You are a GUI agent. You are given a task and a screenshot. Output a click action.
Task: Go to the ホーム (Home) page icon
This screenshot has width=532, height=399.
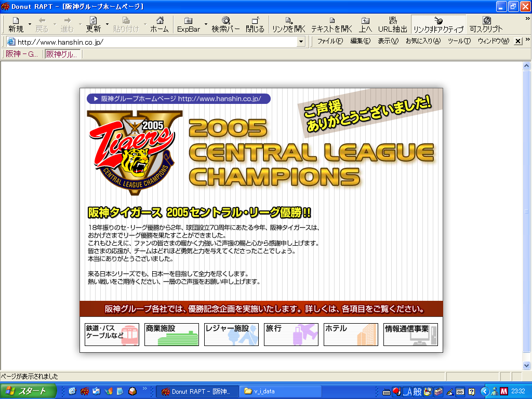[159, 24]
